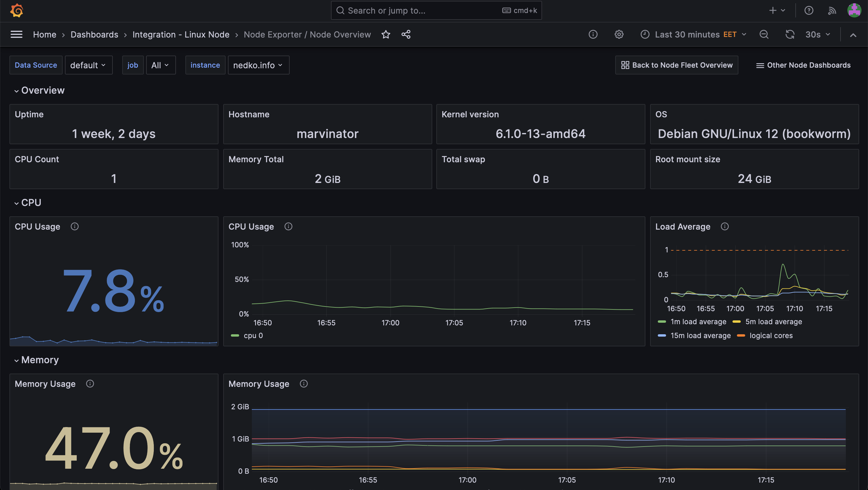Viewport: 868px width, 490px height.
Task: Show info for Memory Usage stat panel
Action: click(90, 384)
